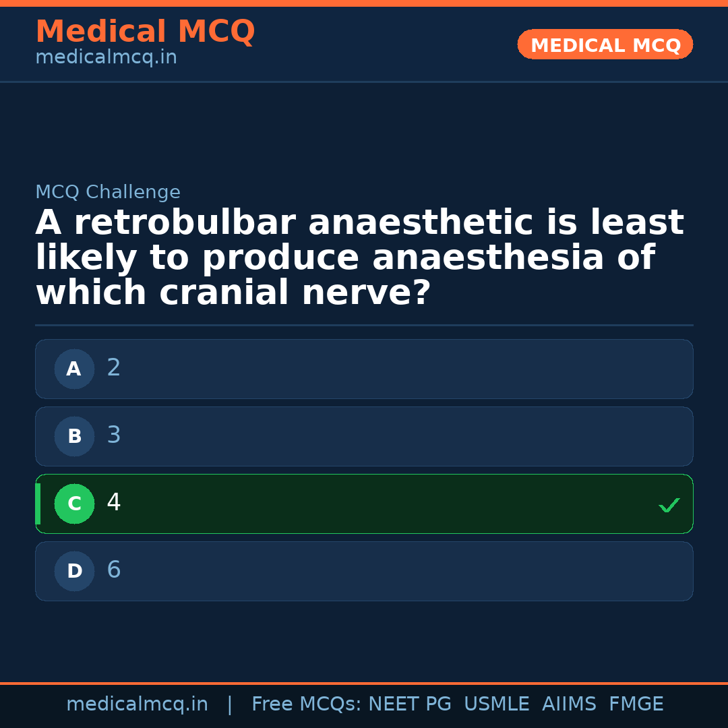Image resolution: width=728 pixels, height=728 pixels.
Task: Click the MCQ Challenge label
Action: (x=108, y=193)
